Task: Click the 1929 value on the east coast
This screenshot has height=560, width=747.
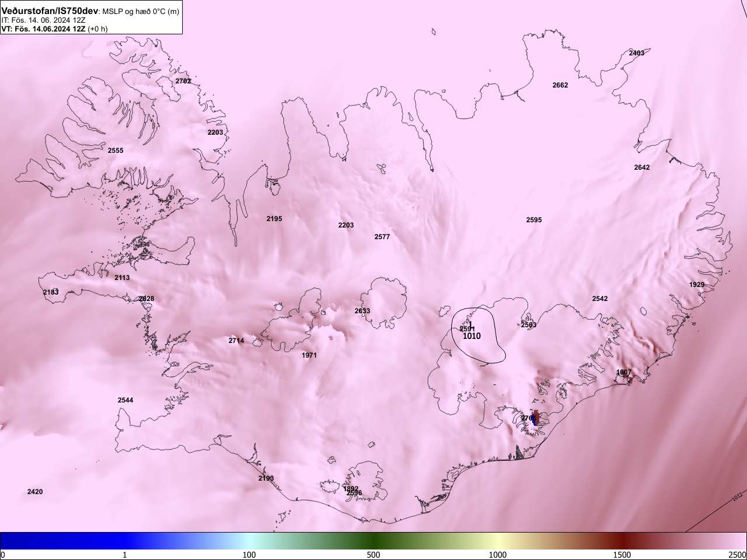Action: (697, 285)
